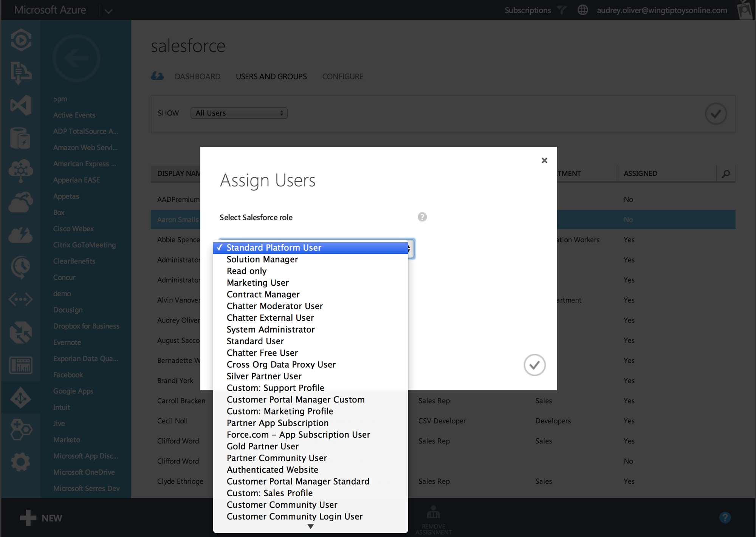Select Customer Community User option
This screenshot has width=756, height=537.
click(310, 505)
